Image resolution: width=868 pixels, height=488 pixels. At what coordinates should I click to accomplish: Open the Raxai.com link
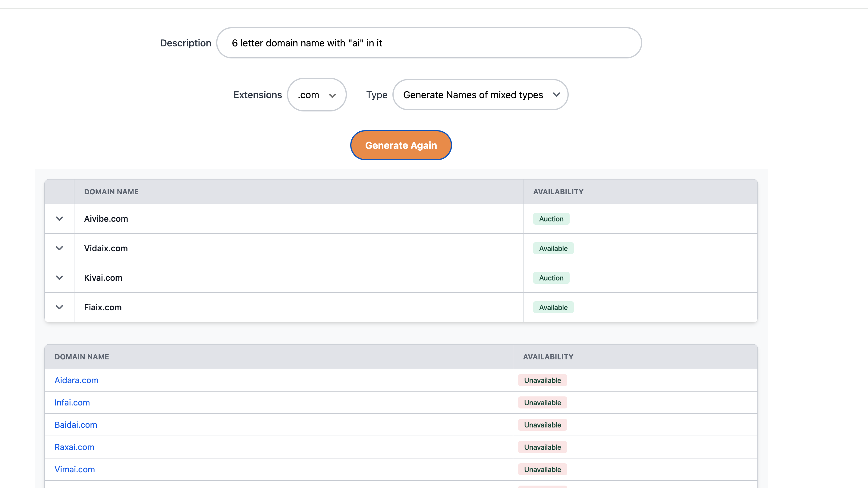tap(74, 447)
